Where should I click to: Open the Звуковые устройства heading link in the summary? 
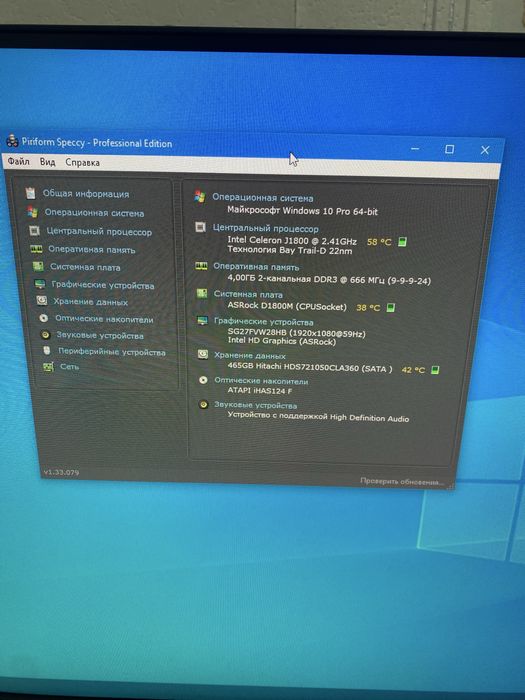tap(255, 405)
